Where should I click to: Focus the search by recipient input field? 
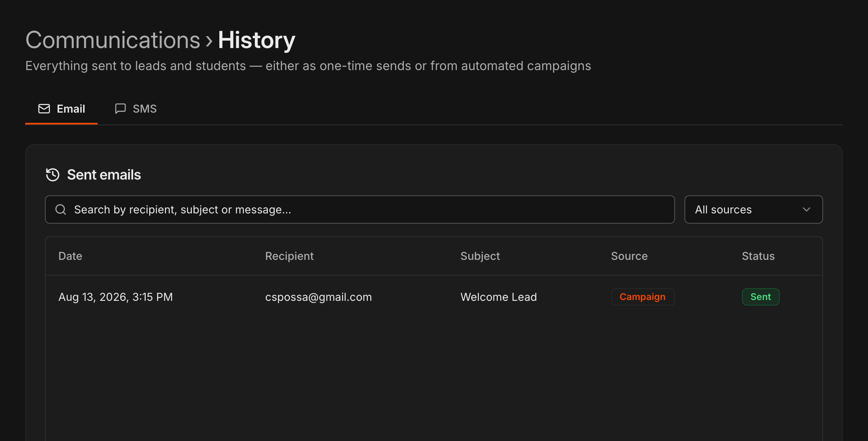pos(360,209)
